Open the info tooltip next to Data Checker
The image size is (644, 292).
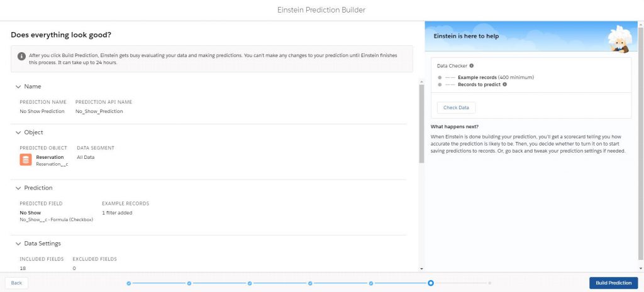472,65
